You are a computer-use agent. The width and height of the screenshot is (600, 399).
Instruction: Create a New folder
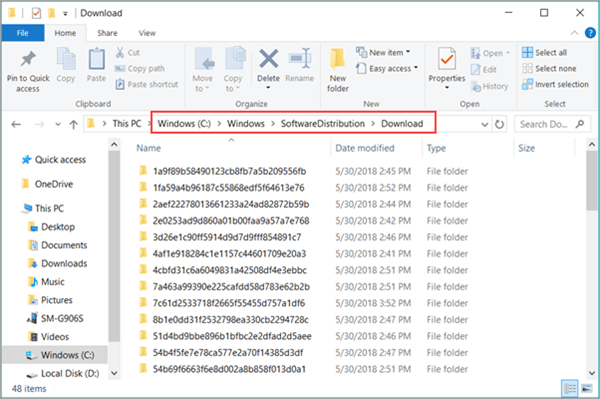(338, 70)
